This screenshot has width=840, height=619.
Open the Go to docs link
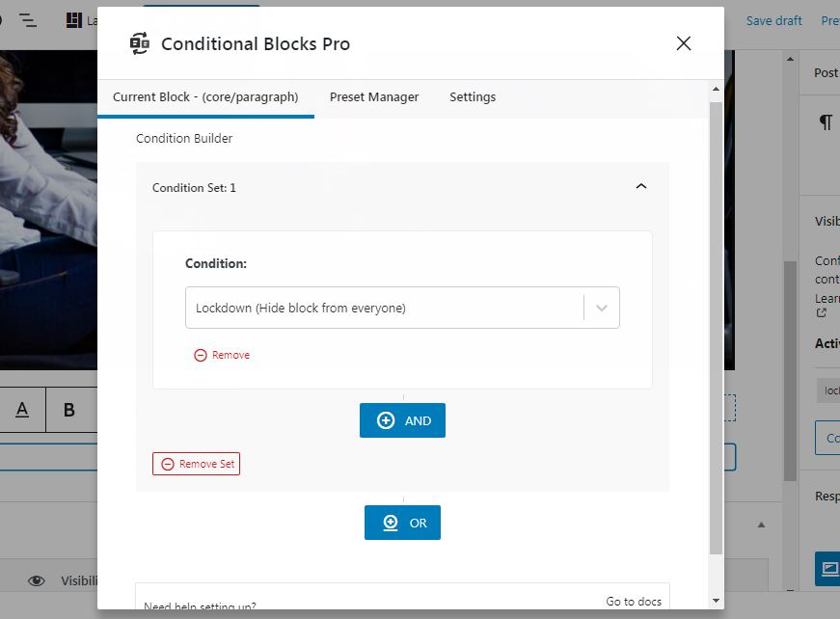(x=634, y=602)
